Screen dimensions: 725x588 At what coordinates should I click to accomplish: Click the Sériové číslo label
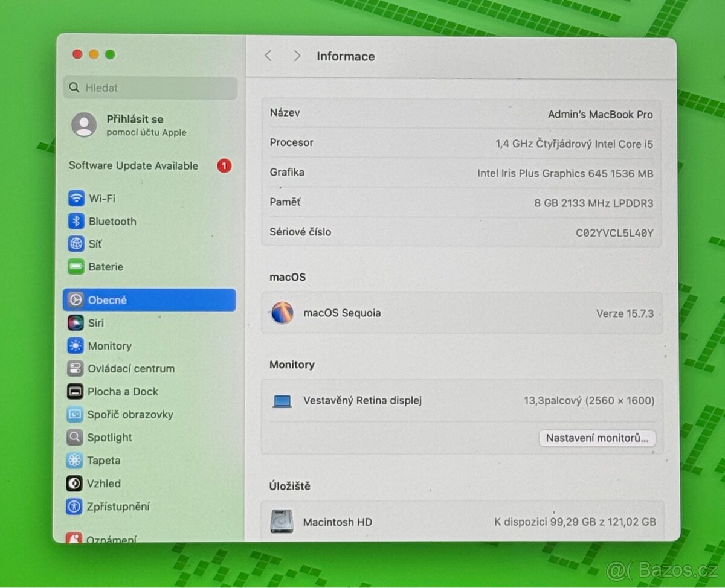[300, 232]
